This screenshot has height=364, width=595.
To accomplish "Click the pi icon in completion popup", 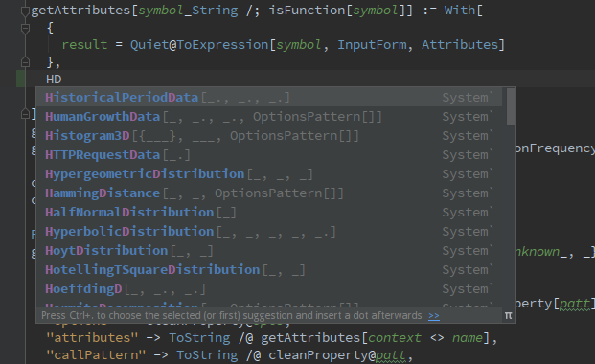I will click(508, 315).
